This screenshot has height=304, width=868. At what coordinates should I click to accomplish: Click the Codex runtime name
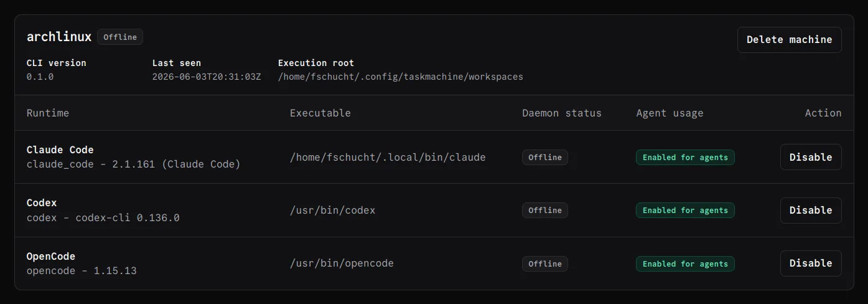[x=42, y=202]
